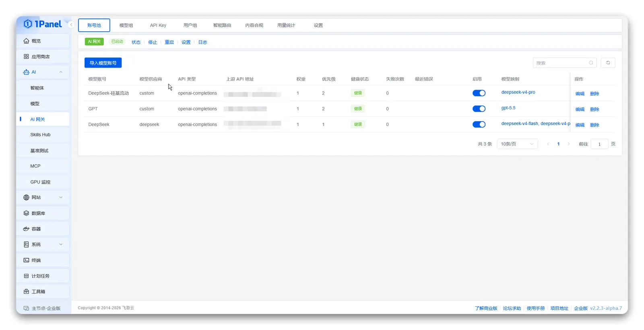Expand the 网站 sidebar menu

[x=43, y=197]
